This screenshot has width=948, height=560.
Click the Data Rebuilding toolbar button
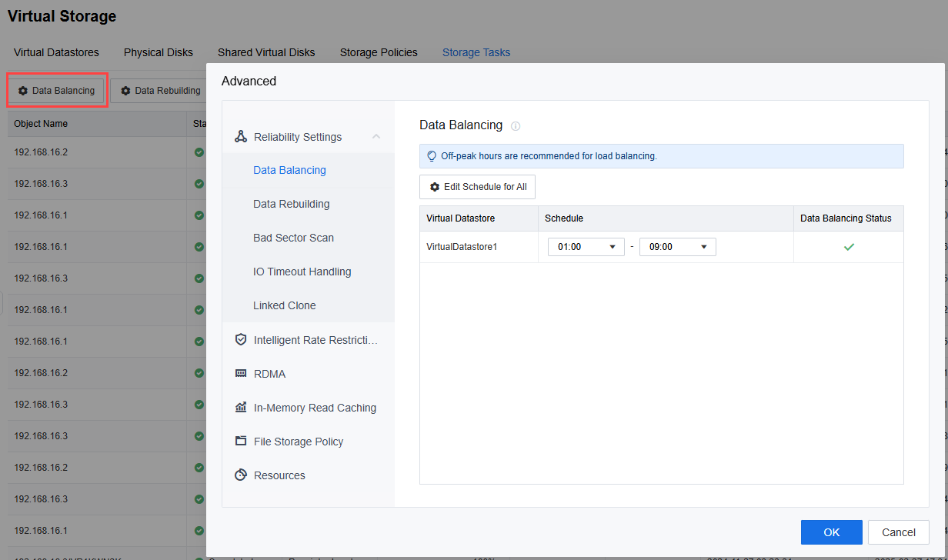coord(160,91)
